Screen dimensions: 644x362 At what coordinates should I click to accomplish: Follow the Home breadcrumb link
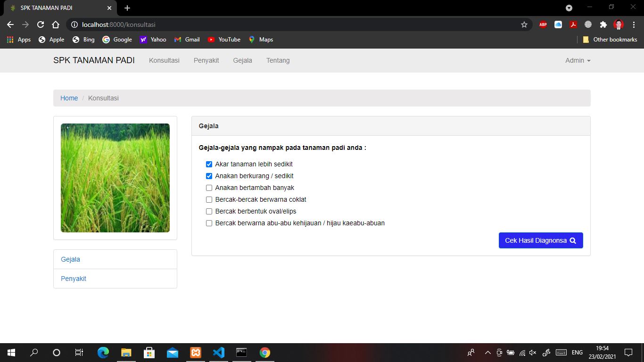pyautogui.click(x=69, y=98)
